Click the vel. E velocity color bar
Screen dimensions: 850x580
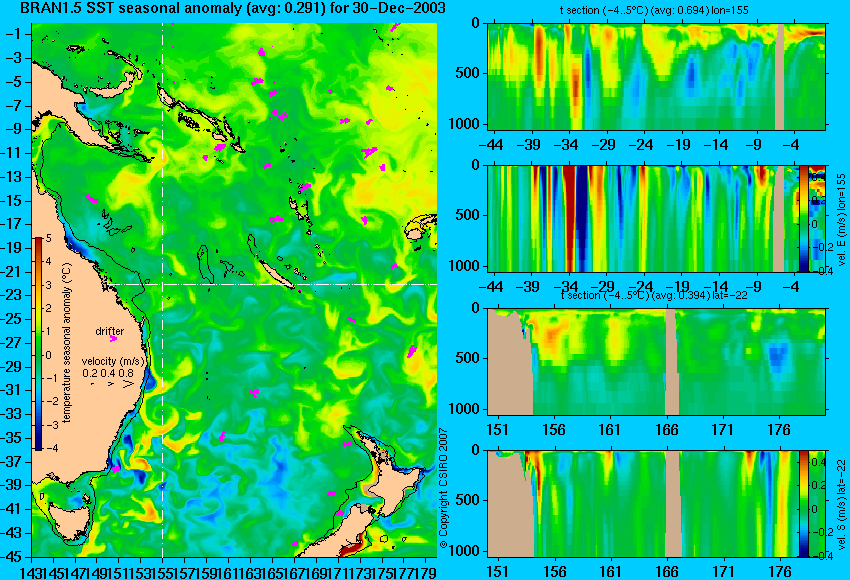tap(804, 218)
